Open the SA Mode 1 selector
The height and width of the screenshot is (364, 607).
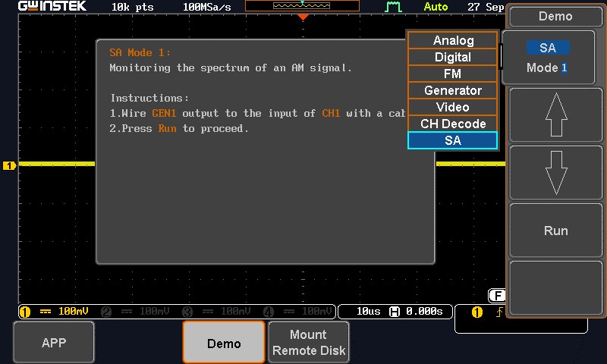click(547, 58)
